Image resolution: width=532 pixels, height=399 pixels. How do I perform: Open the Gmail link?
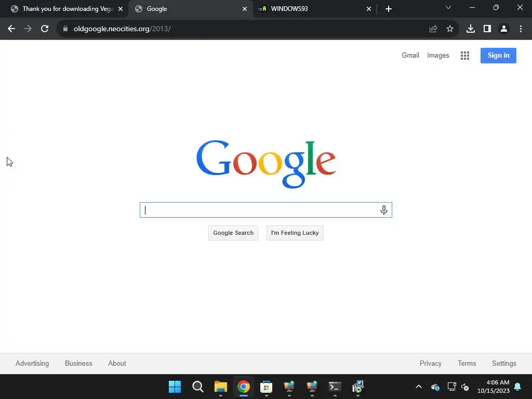[x=410, y=55]
